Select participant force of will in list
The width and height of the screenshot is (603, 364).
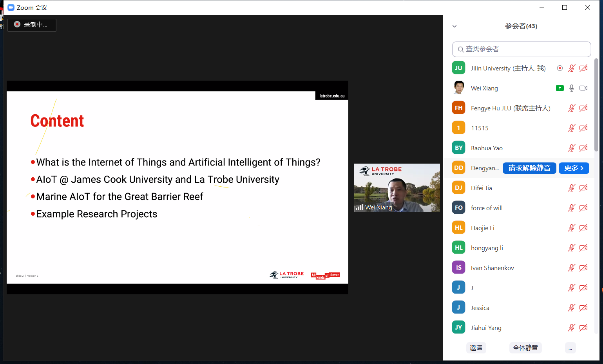tap(487, 208)
